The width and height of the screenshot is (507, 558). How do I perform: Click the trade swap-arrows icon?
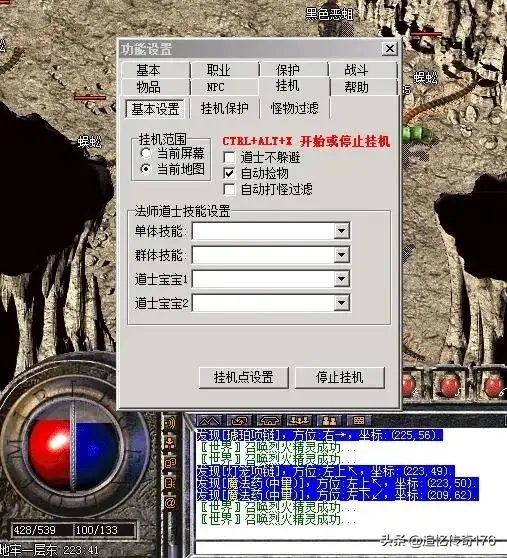pyautogui.click(x=239, y=421)
